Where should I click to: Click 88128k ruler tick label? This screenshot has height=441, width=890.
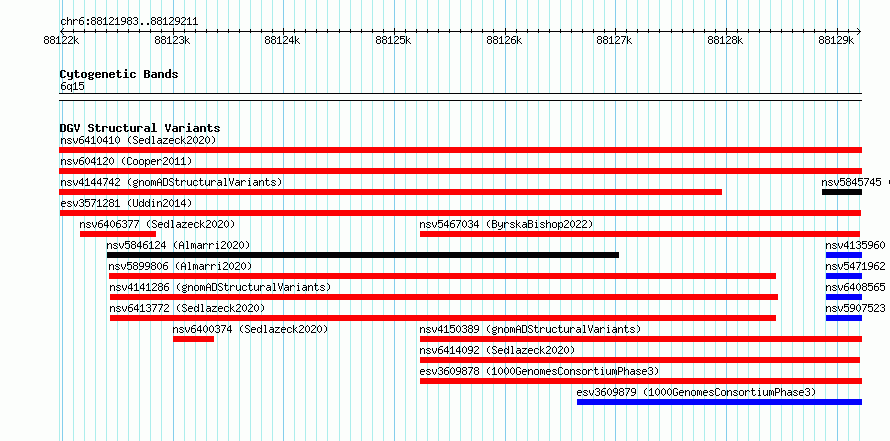[725, 40]
